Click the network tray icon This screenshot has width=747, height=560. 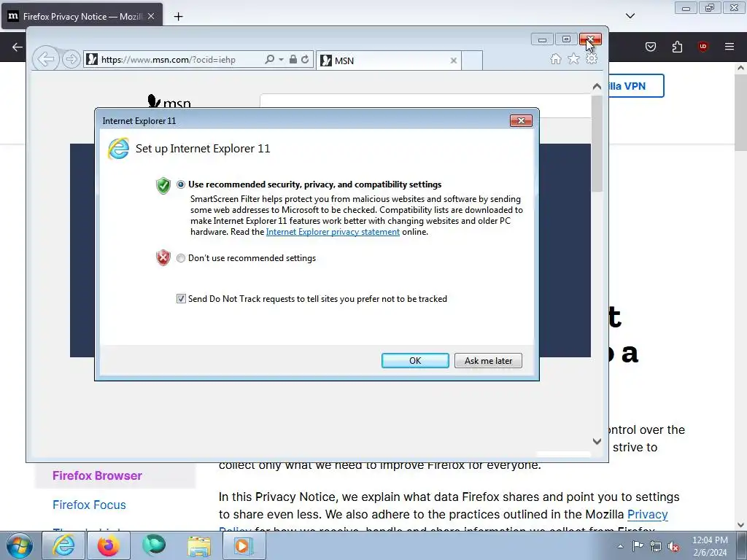pos(656,546)
